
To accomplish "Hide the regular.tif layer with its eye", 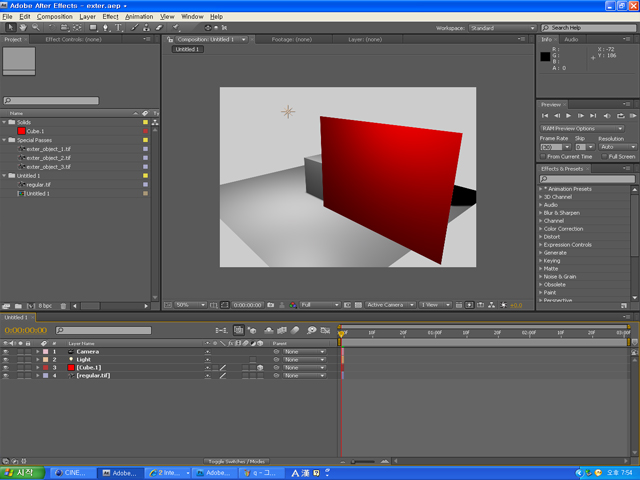I will 6,376.
